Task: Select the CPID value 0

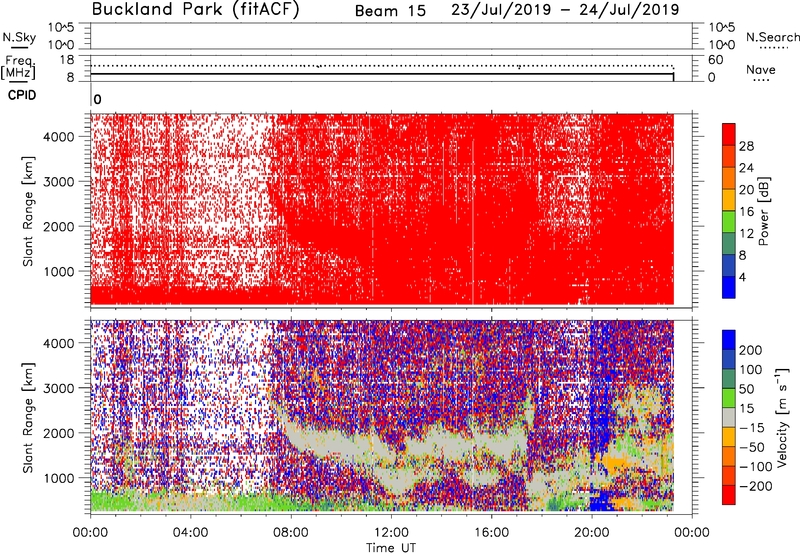Action: click(97, 100)
